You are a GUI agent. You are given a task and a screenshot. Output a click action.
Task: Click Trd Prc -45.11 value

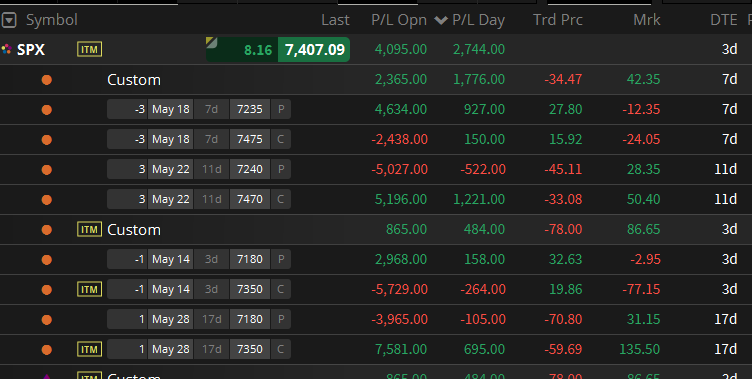pyautogui.click(x=564, y=169)
